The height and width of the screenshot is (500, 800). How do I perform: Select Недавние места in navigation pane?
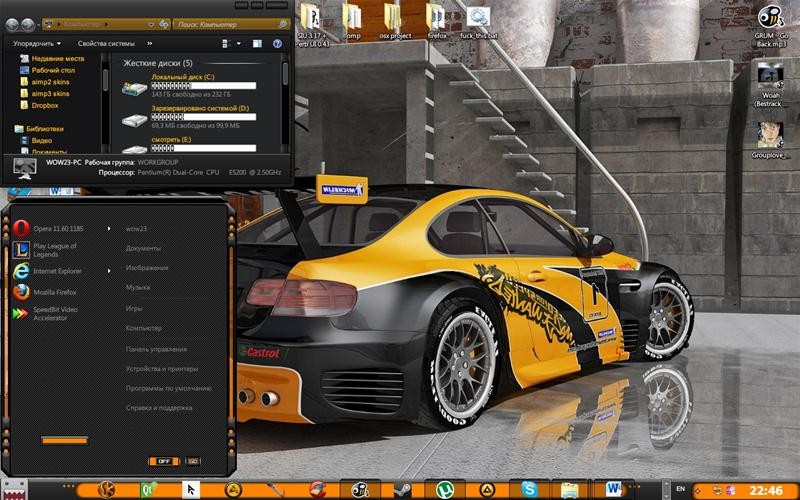tap(53, 59)
